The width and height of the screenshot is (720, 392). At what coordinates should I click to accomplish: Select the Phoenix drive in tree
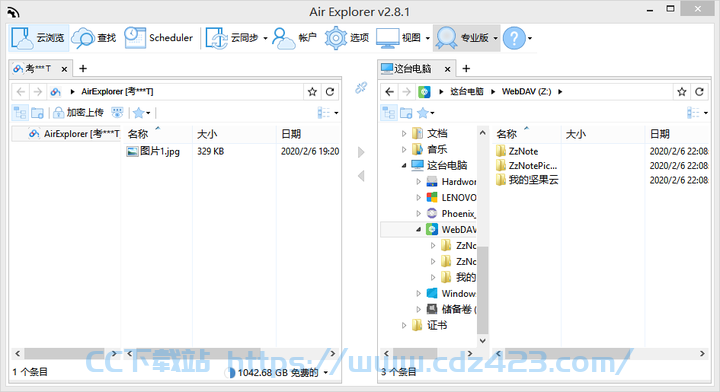pos(451,213)
